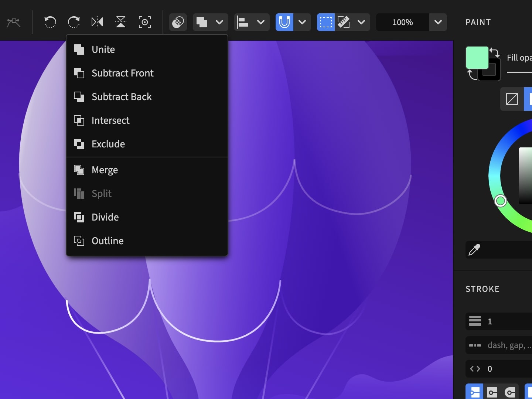Viewport: 532px width, 399px height.
Task: Open the alignment options dropdown arrow
Action: [261, 22]
